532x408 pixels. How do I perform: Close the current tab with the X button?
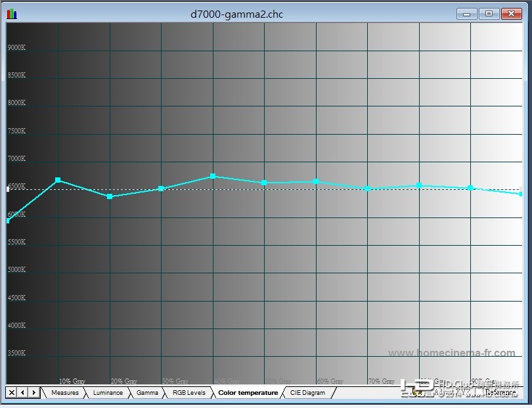tap(12, 392)
